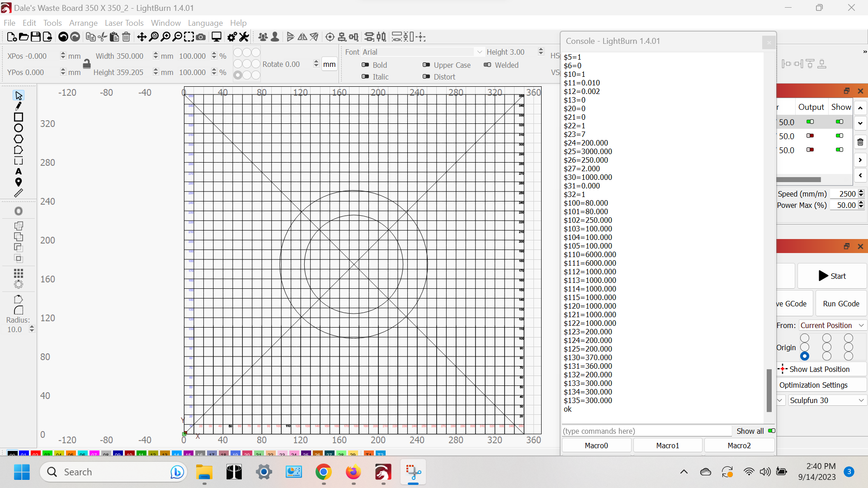This screenshot has height=488, width=868.
Task: Open Sculpfun 30 device dropdown
Action: [x=827, y=400]
